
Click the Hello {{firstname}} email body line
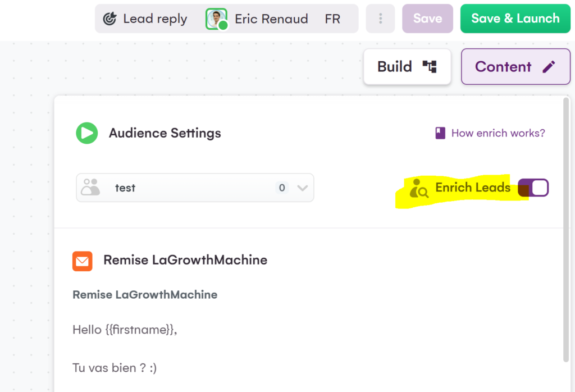[125, 330]
